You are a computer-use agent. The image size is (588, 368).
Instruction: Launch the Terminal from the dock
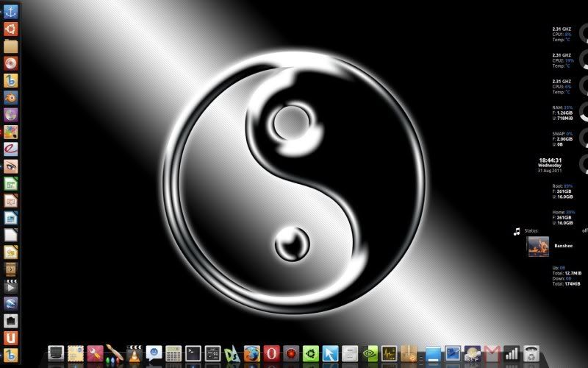click(x=193, y=354)
